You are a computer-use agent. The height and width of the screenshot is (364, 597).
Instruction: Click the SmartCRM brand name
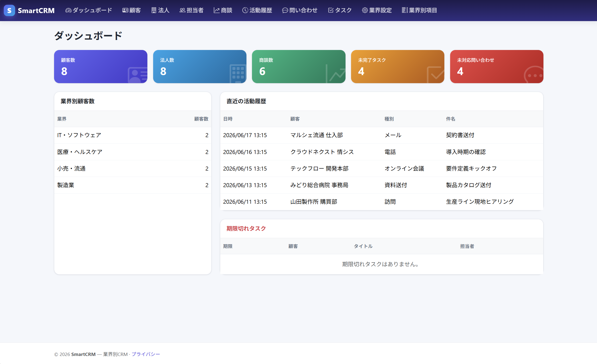[x=36, y=11]
